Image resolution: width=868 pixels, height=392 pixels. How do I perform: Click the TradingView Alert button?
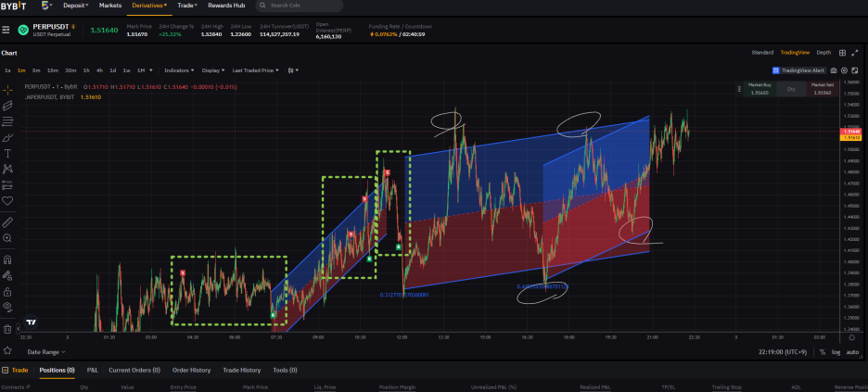[798, 70]
